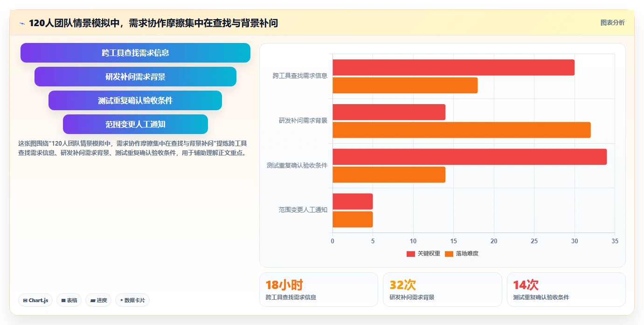The height and width of the screenshot is (325, 644).
Task: Select the 范围变更人工通知 funnel bar
Action: point(135,124)
